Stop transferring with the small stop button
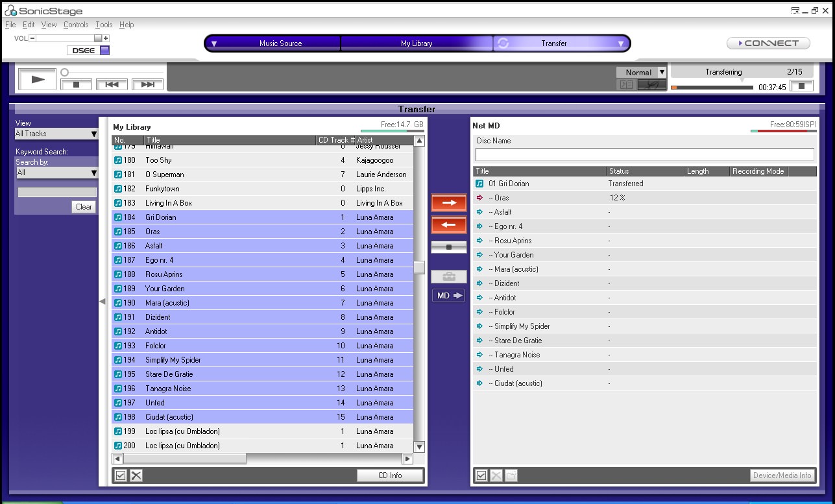This screenshot has width=835, height=504. (801, 86)
